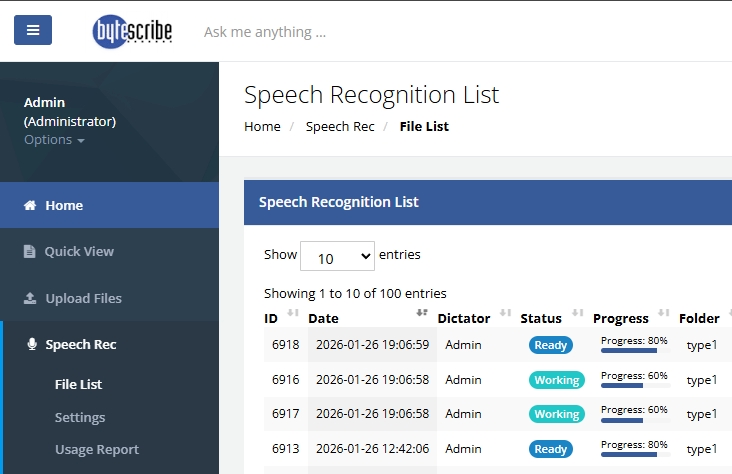This screenshot has width=732, height=474.
Task: Click Speech Rec breadcrumb link
Action: click(x=340, y=127)
